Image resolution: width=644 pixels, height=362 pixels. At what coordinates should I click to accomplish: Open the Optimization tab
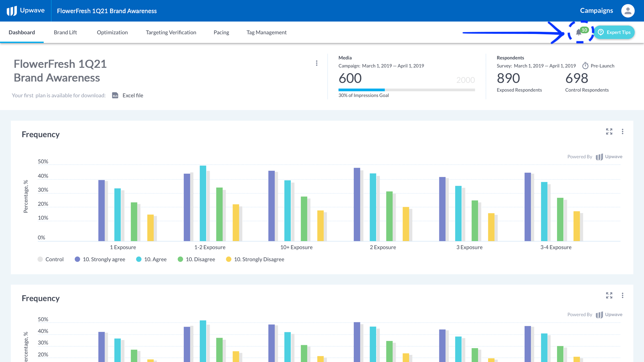pyautogui.click(x=112, y=32)
